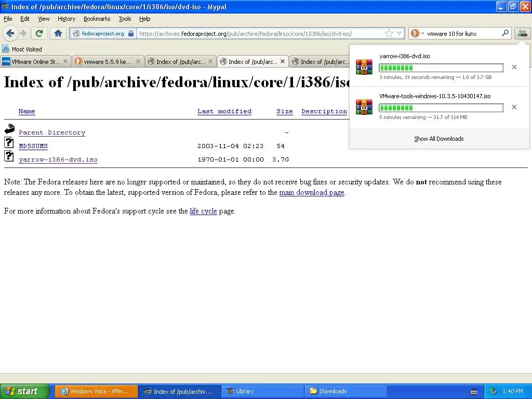Open the History menu
The width and height of the screenshot is (532, 399).
66,19
